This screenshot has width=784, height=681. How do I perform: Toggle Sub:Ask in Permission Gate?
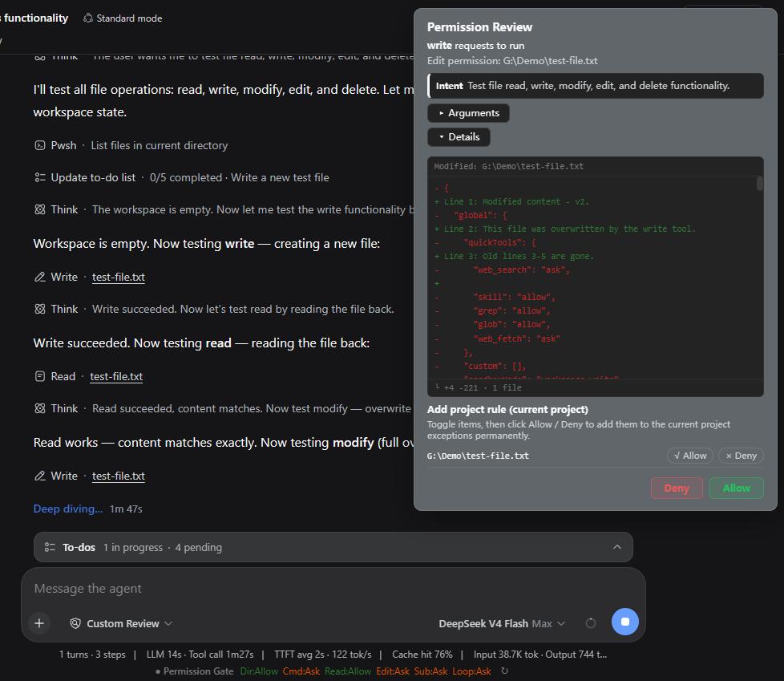(430, 671)
